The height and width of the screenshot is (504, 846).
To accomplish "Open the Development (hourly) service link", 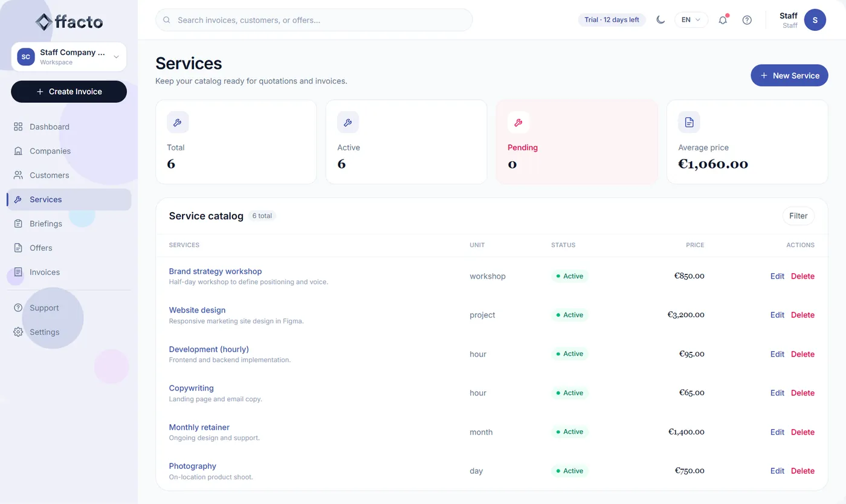I will click(209, 349).
